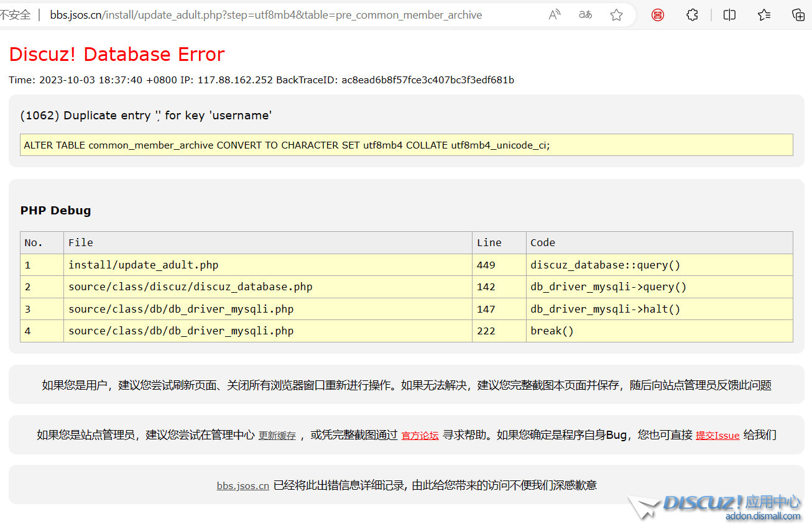Click the Line column header

[x=499, y=242]
